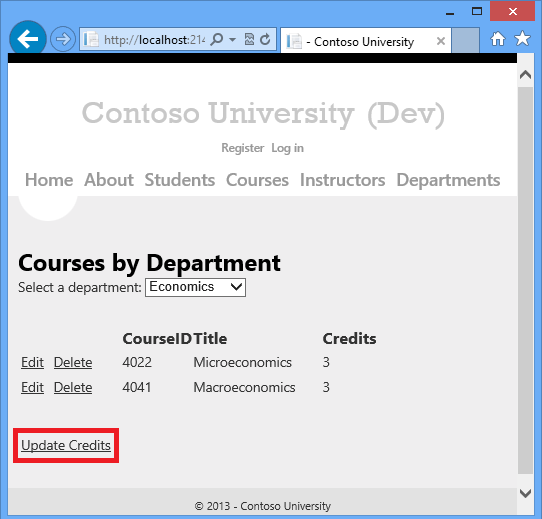
Task: Click in the localhost address field
Action: [154, 40]
